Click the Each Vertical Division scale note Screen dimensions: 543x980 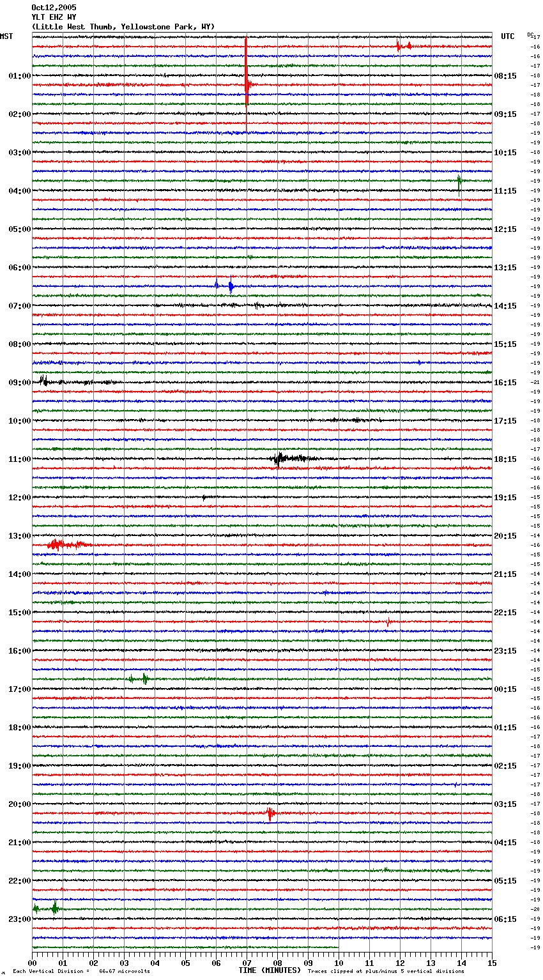click(x=81, y=971)
